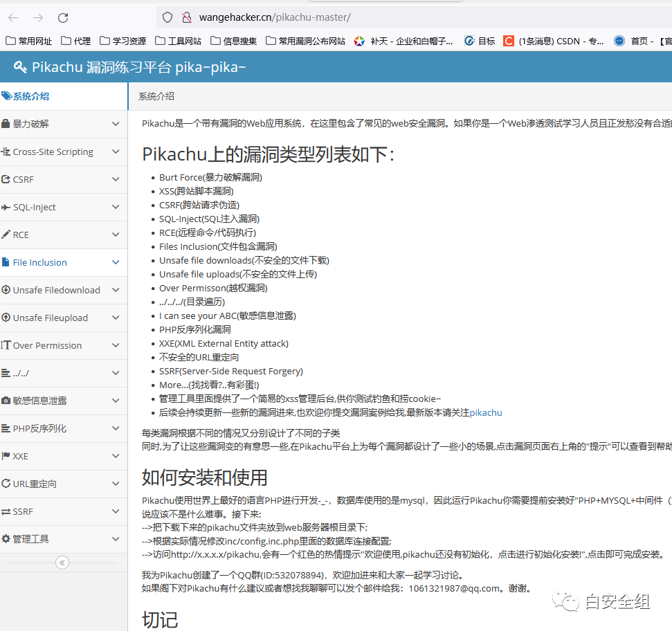The width and height of the screenshot is (672, 631).
Task: Click the download icon beside Unsafe Filedownload
Action: 6,290
